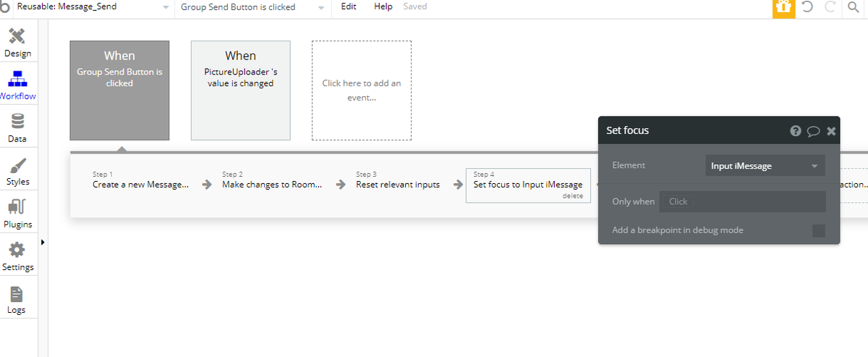Open the Reusable: Message_Send dropdown

(93, 7)
